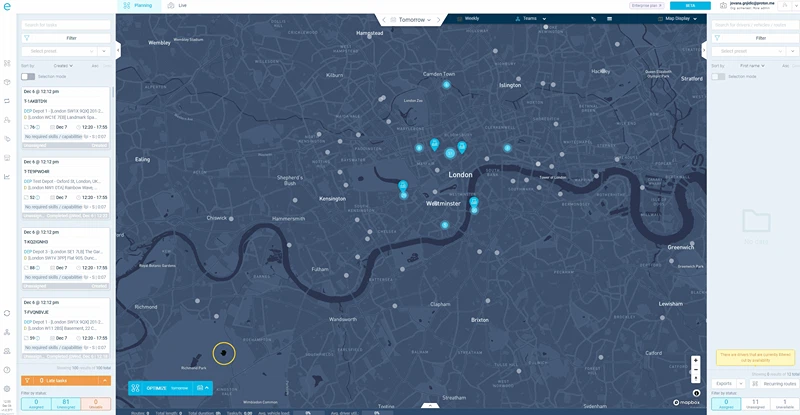Toggle Selection mode in the tasks panel
The image size is (800, 415).
[28, 76]
